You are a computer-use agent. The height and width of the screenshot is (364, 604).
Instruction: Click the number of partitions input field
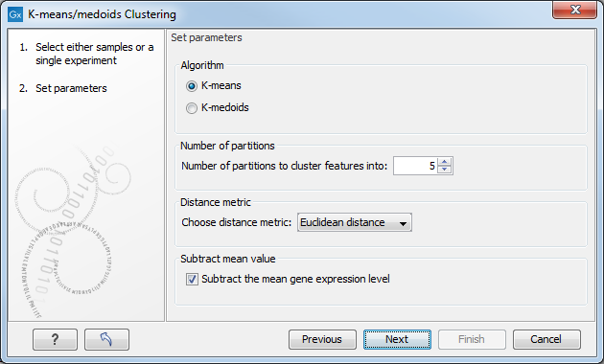point(415,166)
